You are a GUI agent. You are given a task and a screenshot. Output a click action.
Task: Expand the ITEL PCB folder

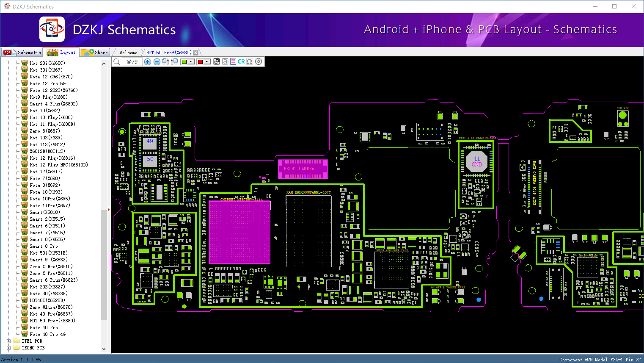[9, 341]
